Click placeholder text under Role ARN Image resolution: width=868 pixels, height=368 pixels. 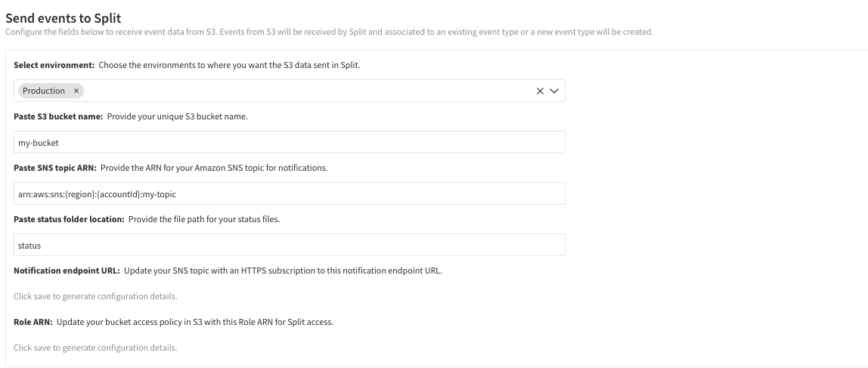95,348
